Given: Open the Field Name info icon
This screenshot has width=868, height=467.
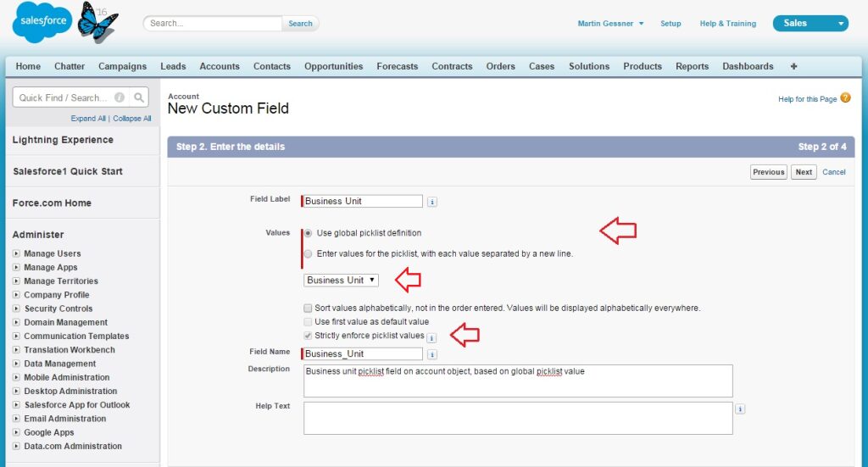Looking at the screenshot, I should click(x=432, y=354).
